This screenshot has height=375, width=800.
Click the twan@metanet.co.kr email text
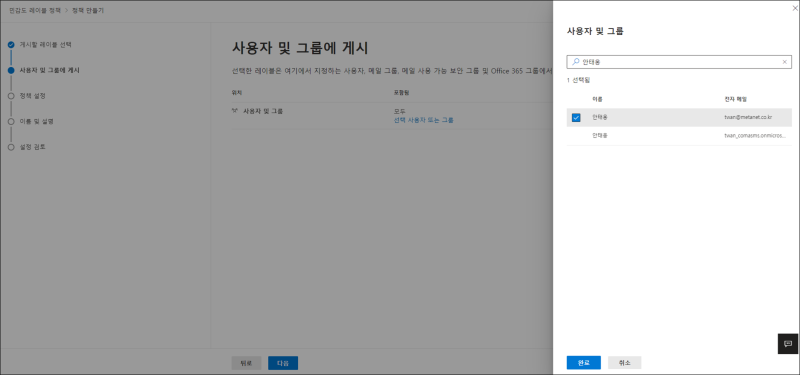tap(748, 117)
